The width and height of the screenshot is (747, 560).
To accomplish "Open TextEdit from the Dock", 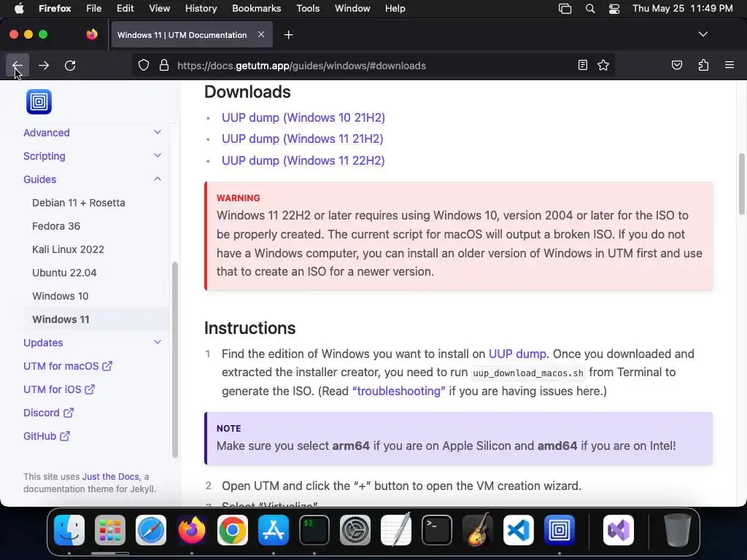I will click(x=396, y=530).
